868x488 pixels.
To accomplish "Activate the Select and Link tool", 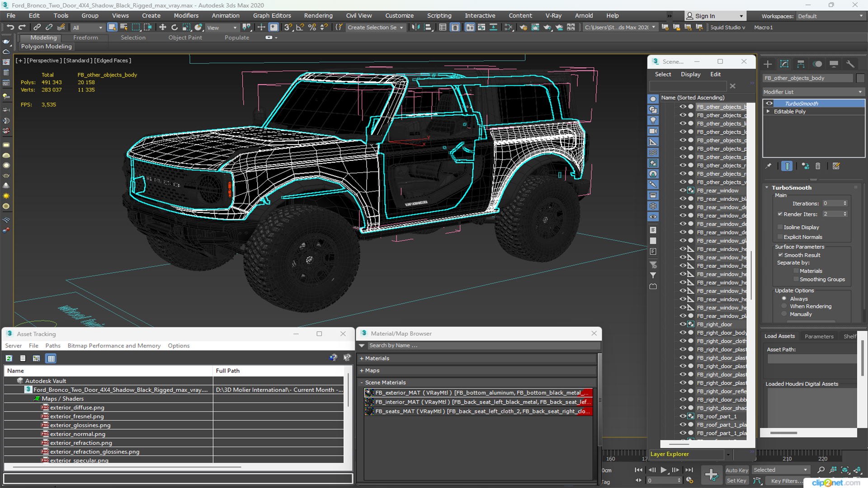I will 37,28.
